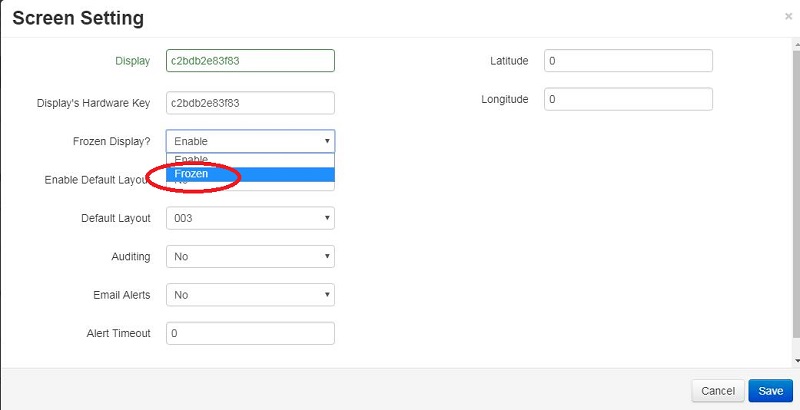Image resolution: width=800 pixels, height=410 pixels.
Task: Click the Display's Hardware Key field
Action: tap(250, 102)
